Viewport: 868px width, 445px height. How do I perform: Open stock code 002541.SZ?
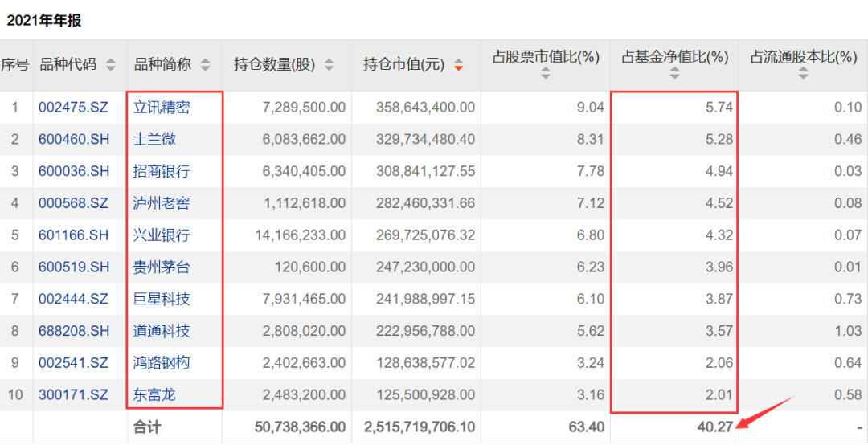[x=73, y=364]
